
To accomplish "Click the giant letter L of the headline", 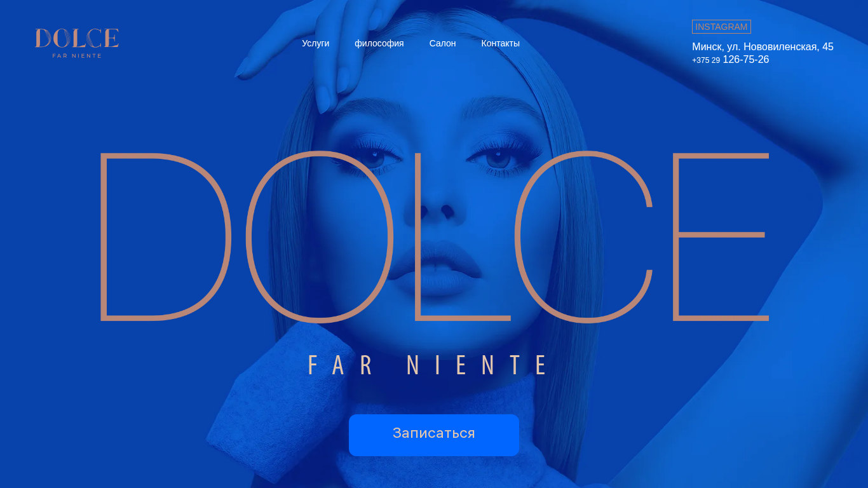I will point(461,236).
